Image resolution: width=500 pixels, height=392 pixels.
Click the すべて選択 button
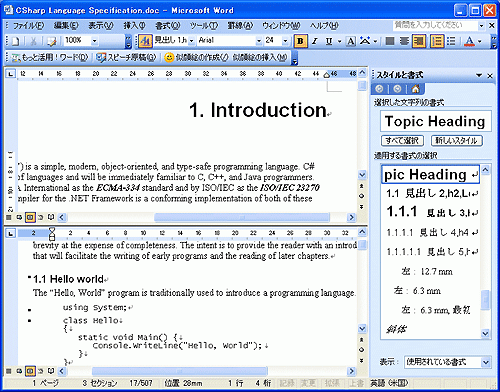point(402,140)
